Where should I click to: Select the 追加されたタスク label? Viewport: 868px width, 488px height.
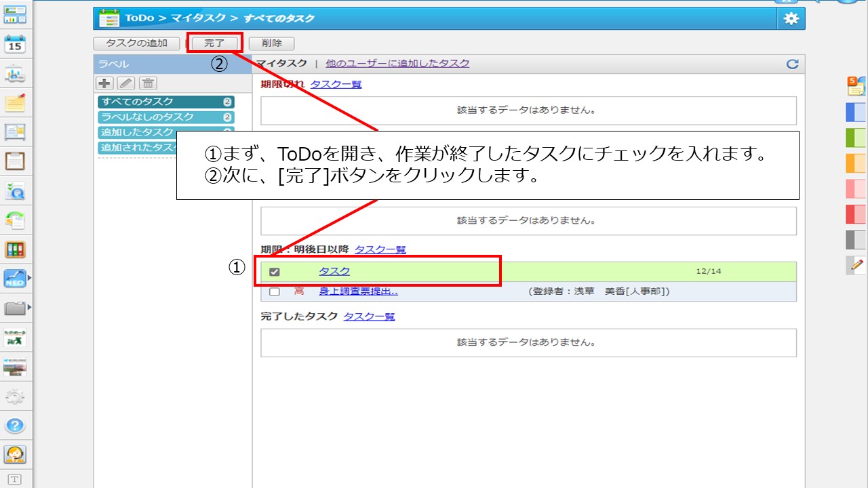(137, 147)
